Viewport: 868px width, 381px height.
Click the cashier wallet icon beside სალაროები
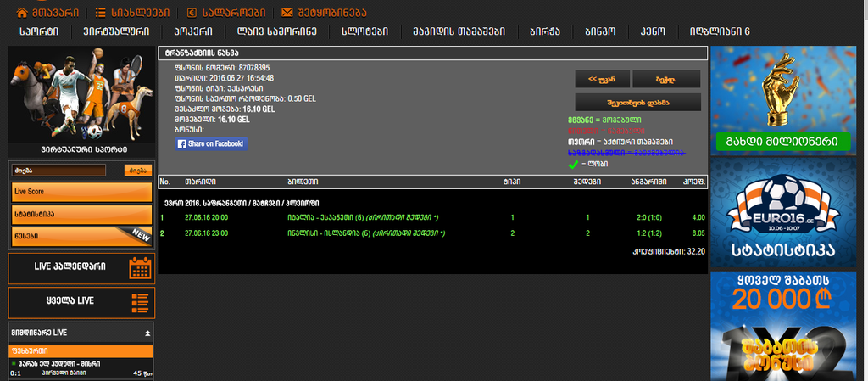click(x=191, y=13)
